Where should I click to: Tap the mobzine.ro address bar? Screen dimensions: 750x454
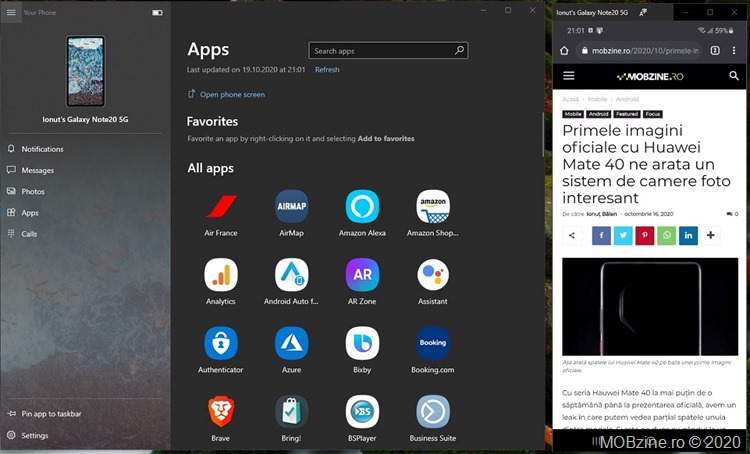(x=639, y=51)
